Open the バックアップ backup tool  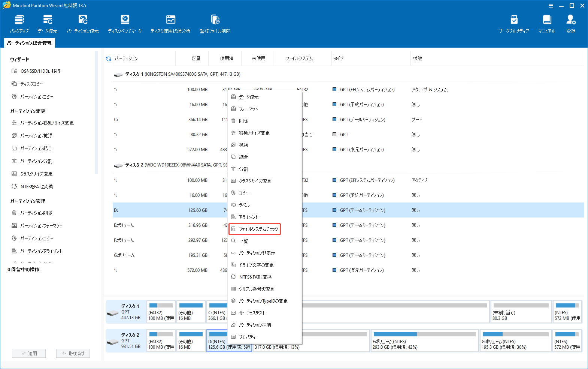pos(19,24)
